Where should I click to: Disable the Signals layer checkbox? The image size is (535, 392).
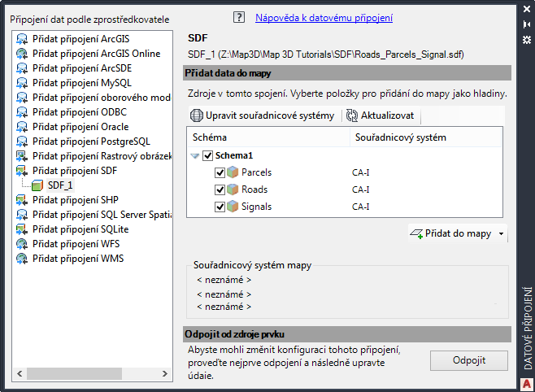(220, 207)
